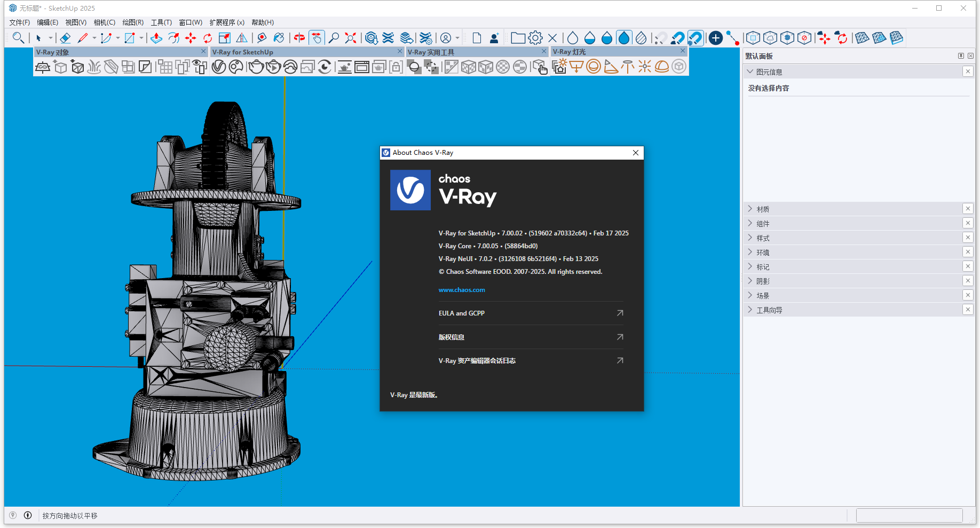Viewport: 980px width, 528px height.
Task: Expand the 材质 panel
Action: click(x=750, y=209)
